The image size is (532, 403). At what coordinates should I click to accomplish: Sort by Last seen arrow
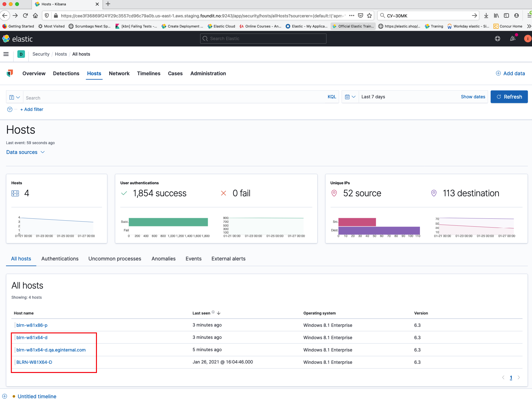coord(219,313)
